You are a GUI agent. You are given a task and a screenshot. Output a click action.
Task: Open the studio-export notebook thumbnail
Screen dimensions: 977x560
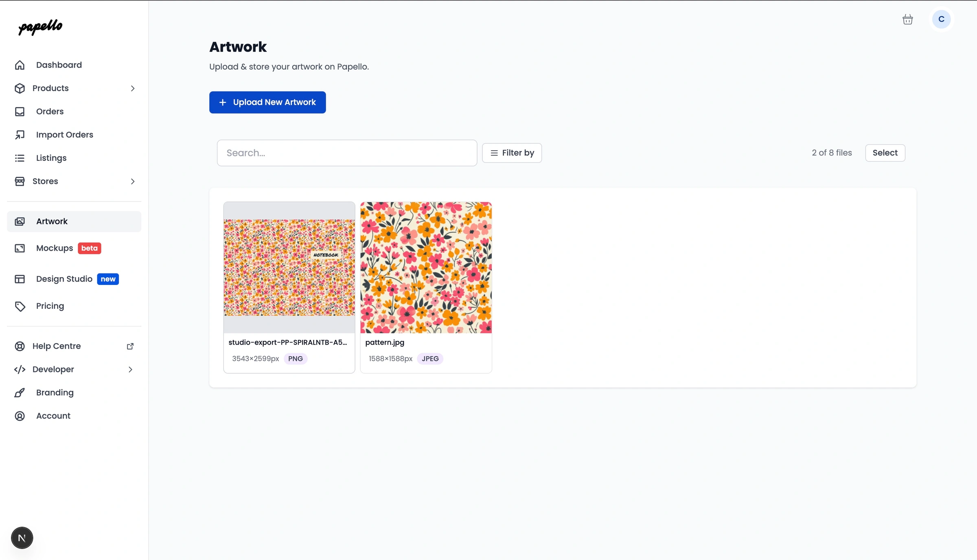pos(289,268)
